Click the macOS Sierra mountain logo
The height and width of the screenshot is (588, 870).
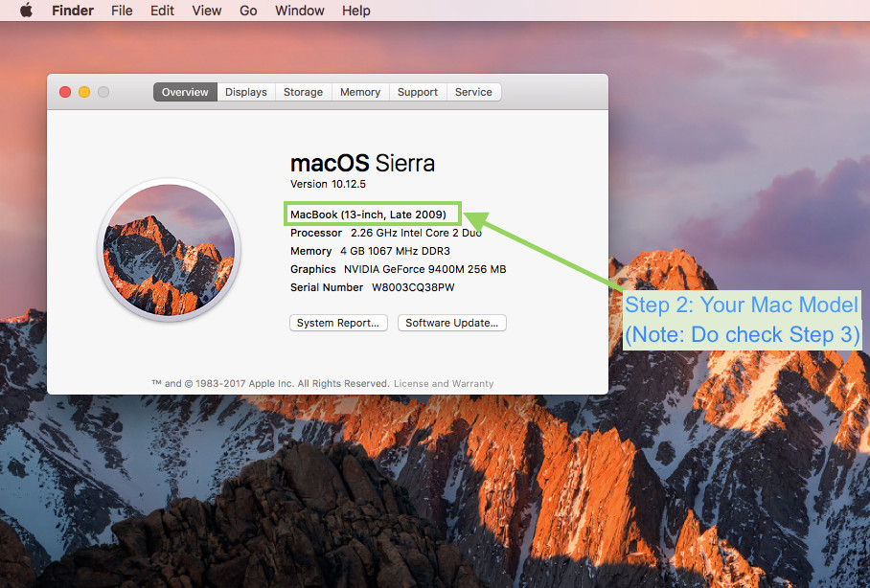click(x=169, y=250)
